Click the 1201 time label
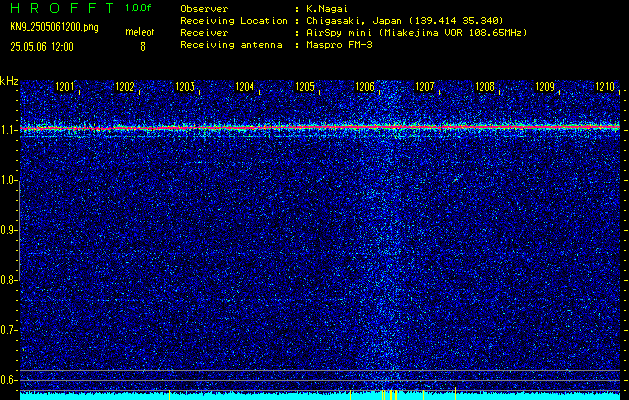 click(64, 86)
